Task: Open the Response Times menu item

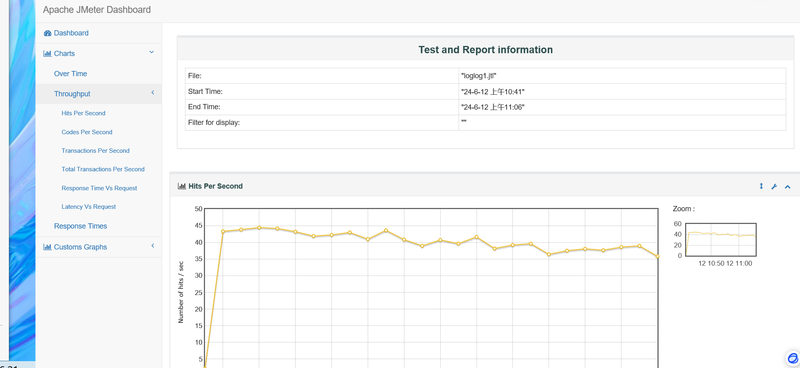Action: pyautogui.click(x=81, y=226)
